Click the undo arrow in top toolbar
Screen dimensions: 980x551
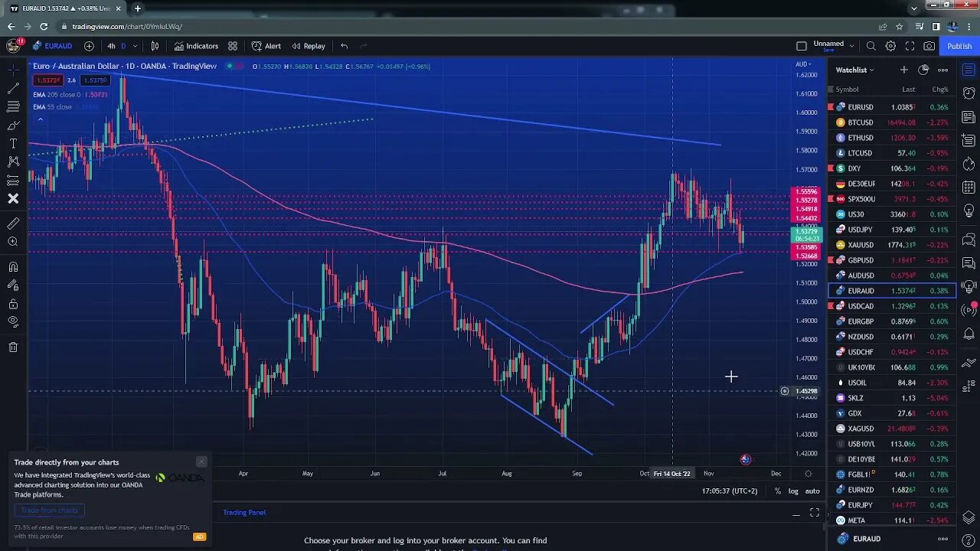click(344, 46)
